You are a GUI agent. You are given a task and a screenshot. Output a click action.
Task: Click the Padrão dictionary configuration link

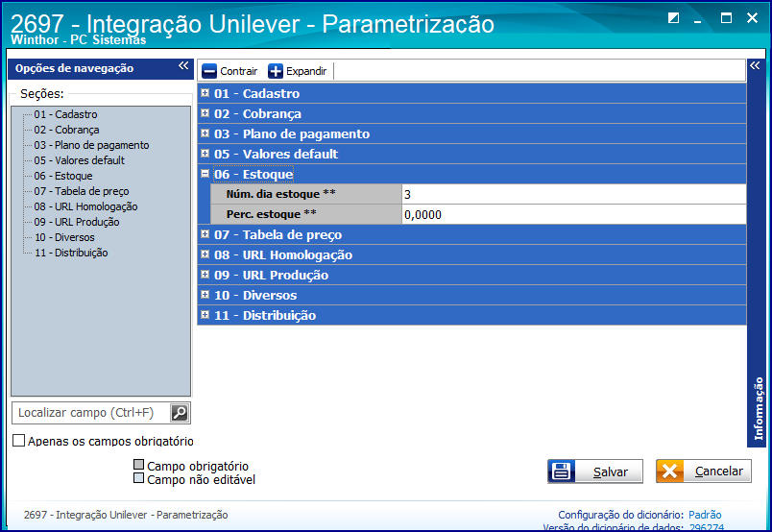tap(705, 515)
